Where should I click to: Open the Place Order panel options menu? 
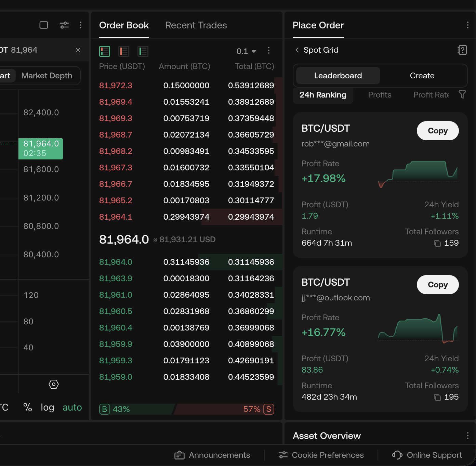467,25
